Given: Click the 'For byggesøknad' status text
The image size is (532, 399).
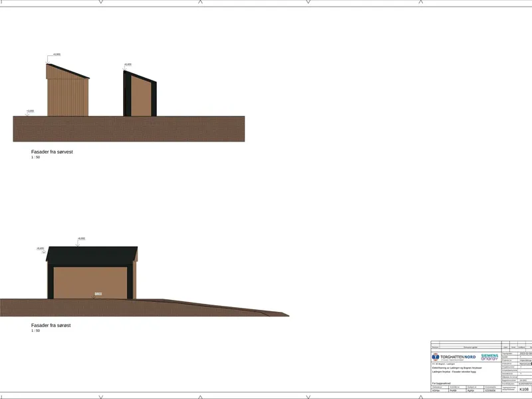Looking at the screenshot, I should pyautogui.click(x=442, y=384).
